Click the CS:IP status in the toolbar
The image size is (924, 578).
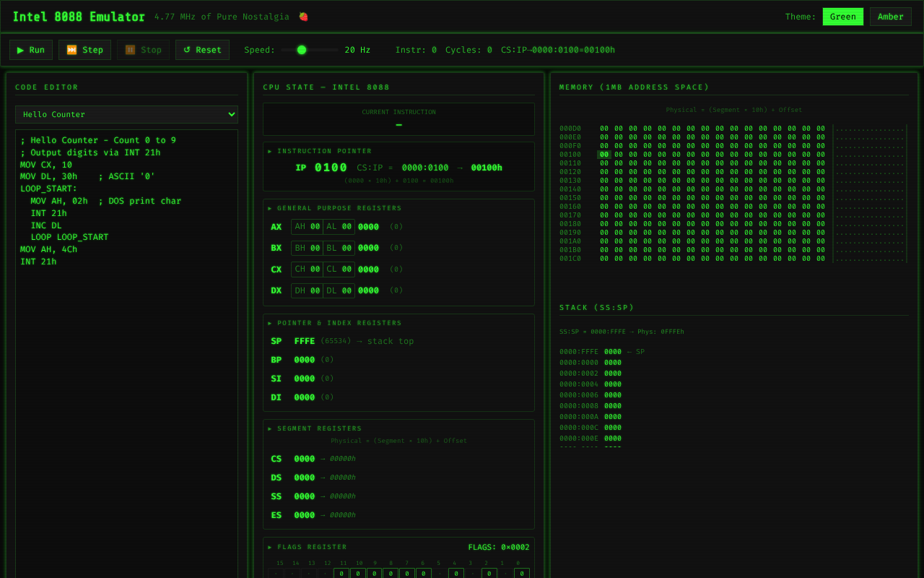tap(558, 50)
